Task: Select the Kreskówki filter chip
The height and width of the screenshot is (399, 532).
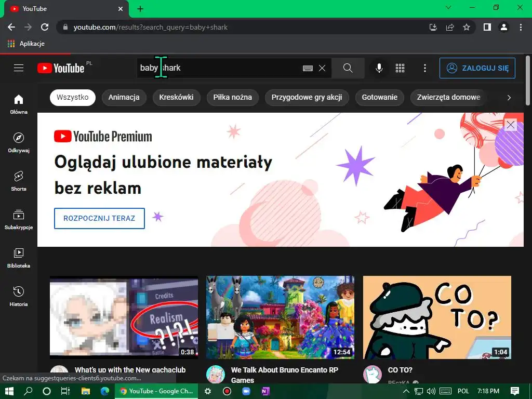Action: coord(177,97)
